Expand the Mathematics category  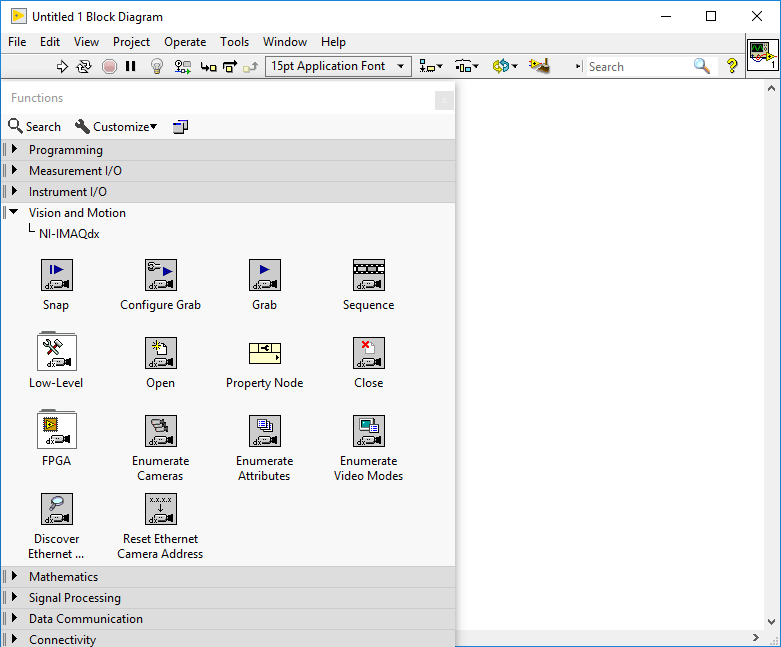pyautogui.click(x=14, y=576)
